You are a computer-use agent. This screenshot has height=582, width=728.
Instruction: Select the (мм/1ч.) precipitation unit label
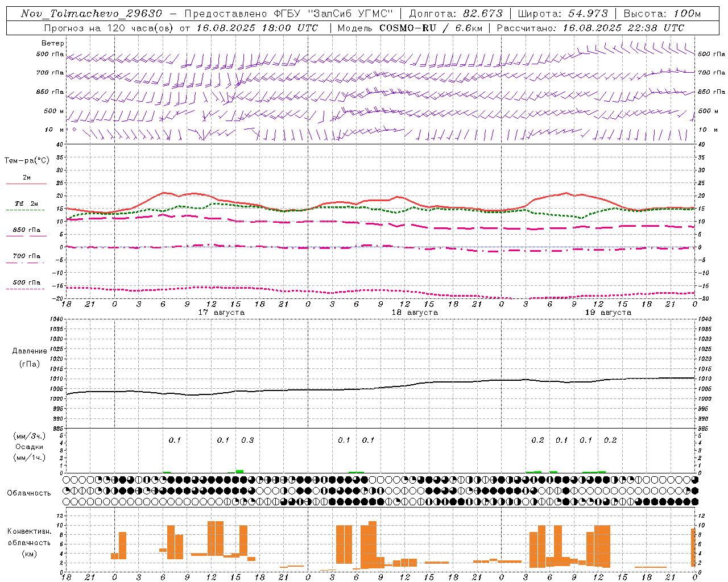point(29,458)
